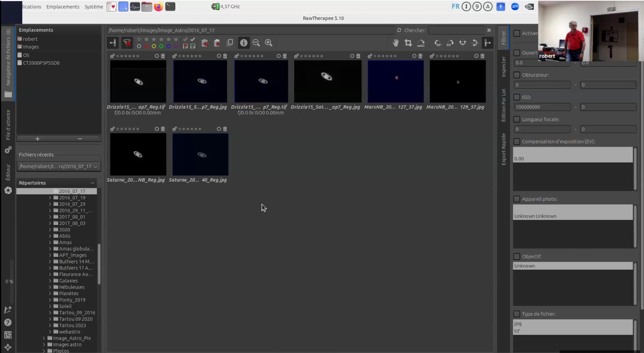Open the Emplacements menu in top panel

tap(63, 7)
